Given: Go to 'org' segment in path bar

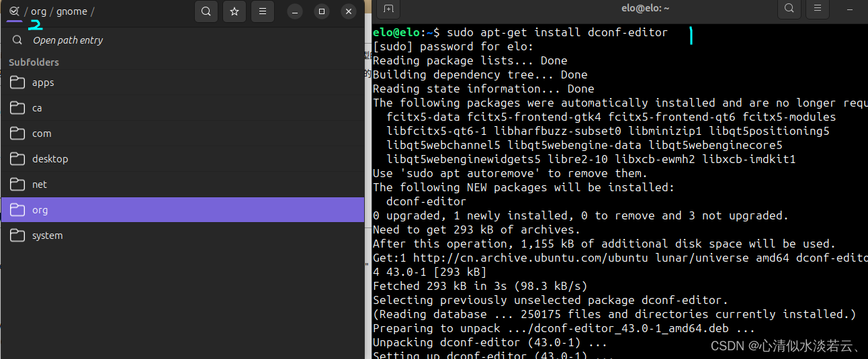Looking at the screenshot, I should (38, 11).
